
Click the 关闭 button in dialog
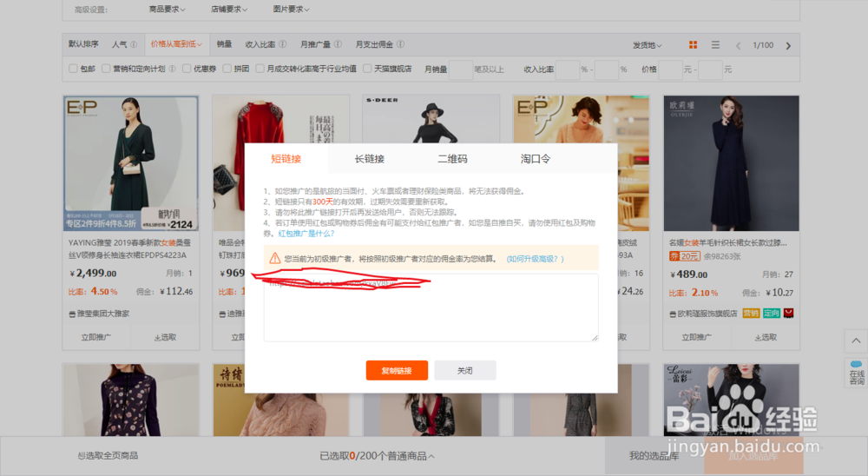pyautogui.click(x=465, y=370)
